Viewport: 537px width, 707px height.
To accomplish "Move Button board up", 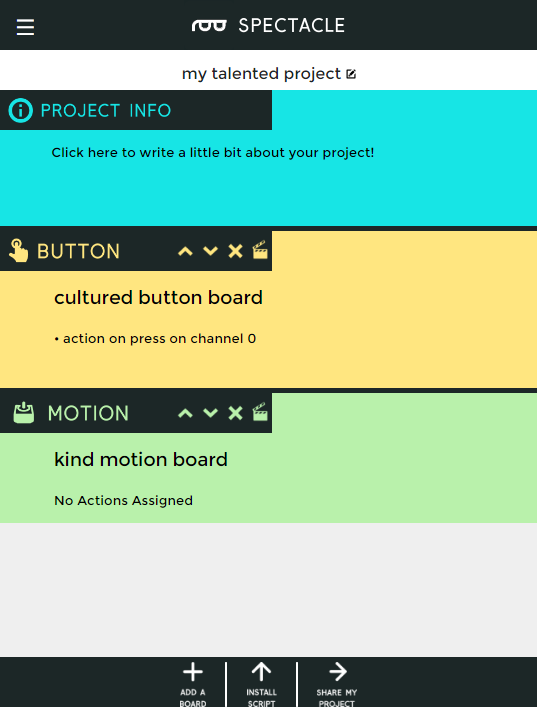I will 185,251.
